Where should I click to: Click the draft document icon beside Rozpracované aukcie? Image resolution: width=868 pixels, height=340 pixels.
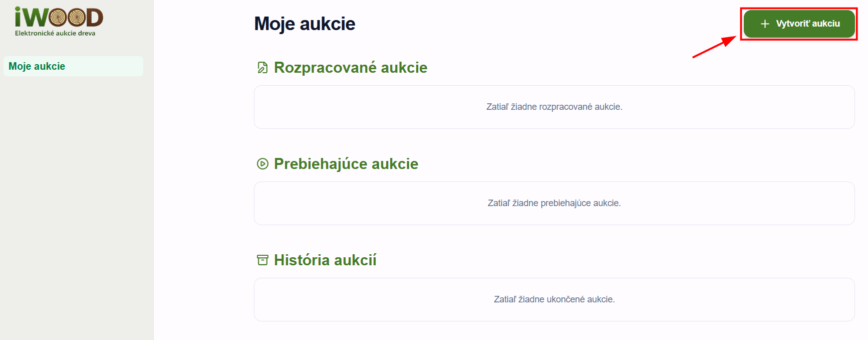point(262,68)
